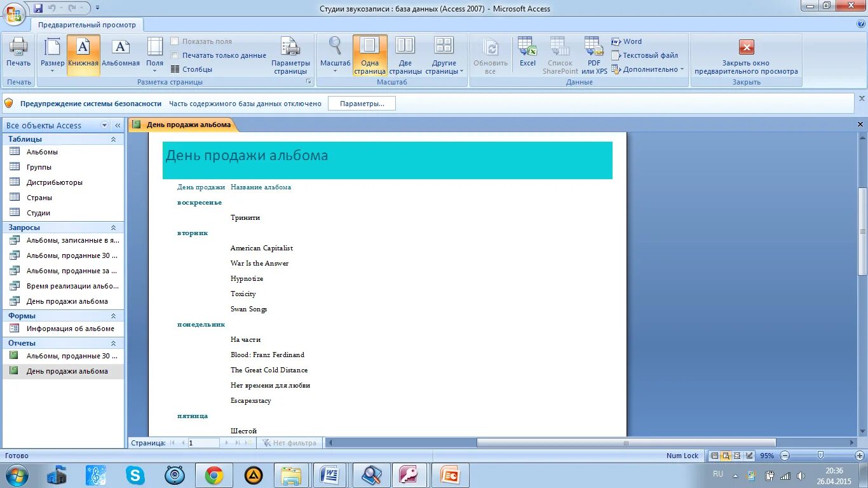Viewport: 868px width, 488px height.
Task: Click the zoom slider handle
Action: 820,455
